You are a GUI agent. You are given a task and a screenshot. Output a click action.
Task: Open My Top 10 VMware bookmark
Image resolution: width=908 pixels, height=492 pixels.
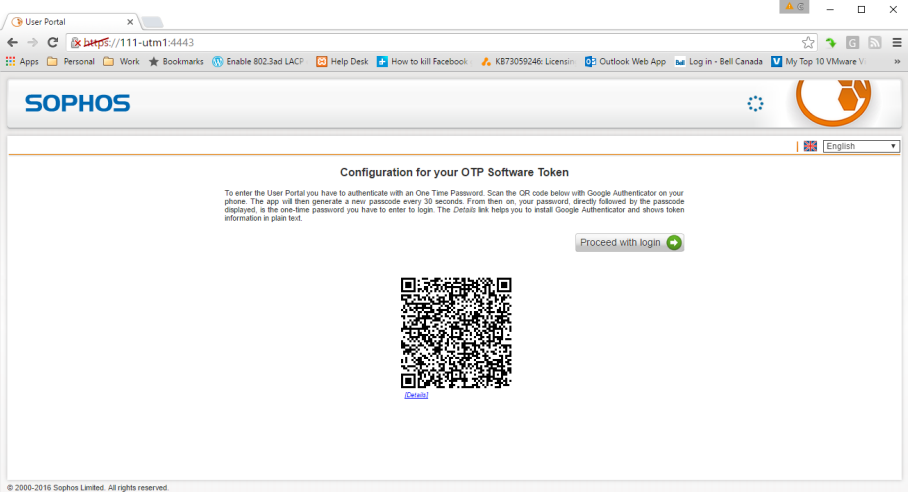tap(818, 61)
